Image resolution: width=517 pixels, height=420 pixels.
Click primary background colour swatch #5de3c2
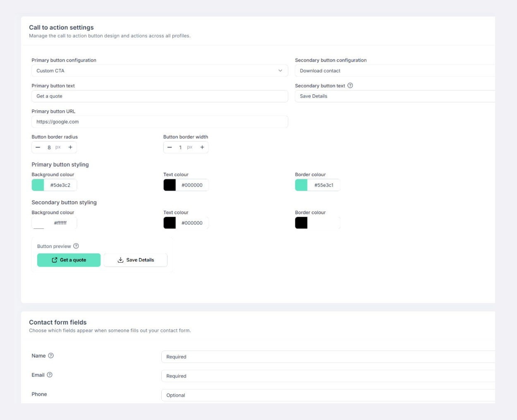click(x=38, y=185)
